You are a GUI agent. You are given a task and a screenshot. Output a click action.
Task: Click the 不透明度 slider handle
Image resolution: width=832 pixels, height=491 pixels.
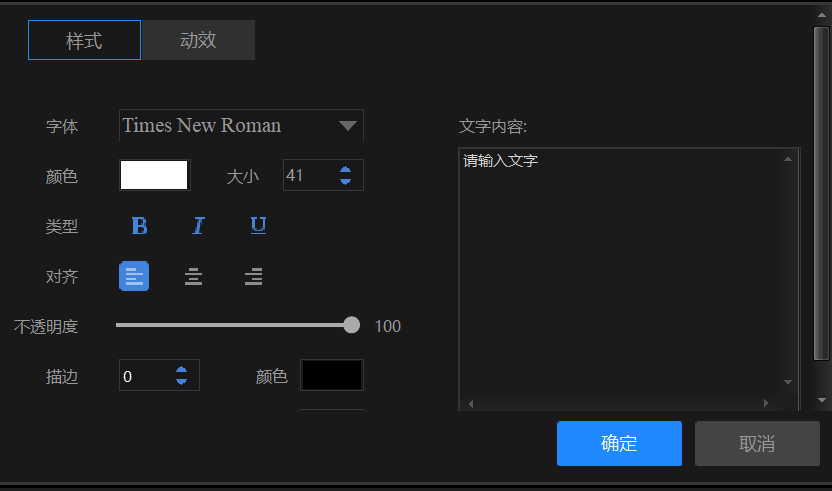click(351, 325)
